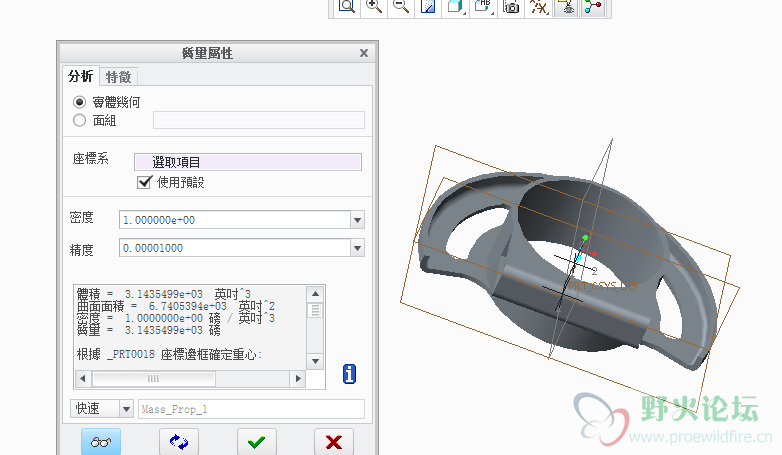
Task: Cancel with the red X button
Action: click(x=334, y=442)
